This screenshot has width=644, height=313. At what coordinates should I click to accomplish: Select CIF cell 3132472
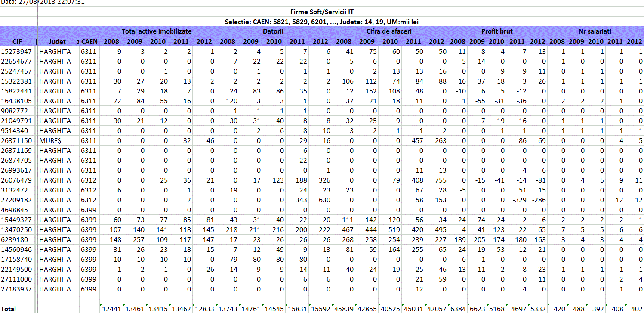tap(15, 190)
